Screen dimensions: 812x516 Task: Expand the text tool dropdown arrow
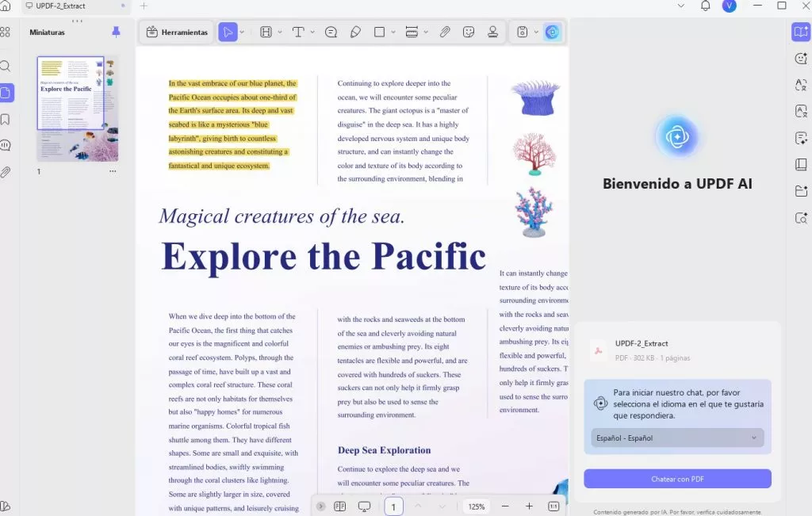312,32
